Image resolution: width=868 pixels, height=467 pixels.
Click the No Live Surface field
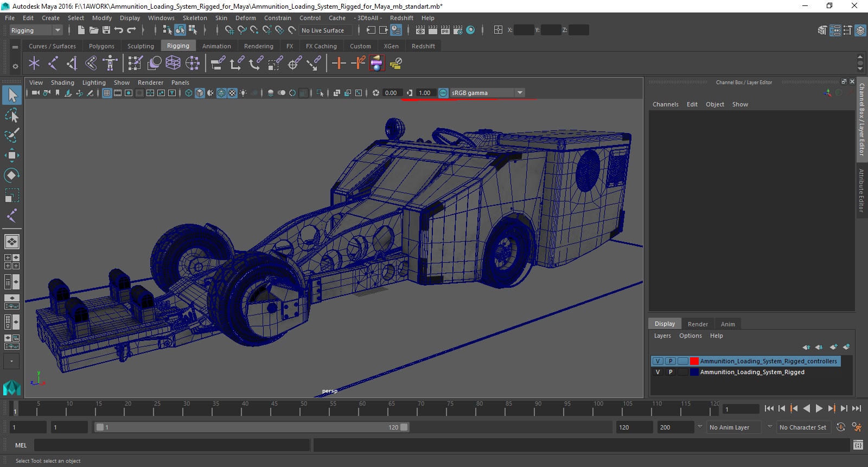point(325,30)
